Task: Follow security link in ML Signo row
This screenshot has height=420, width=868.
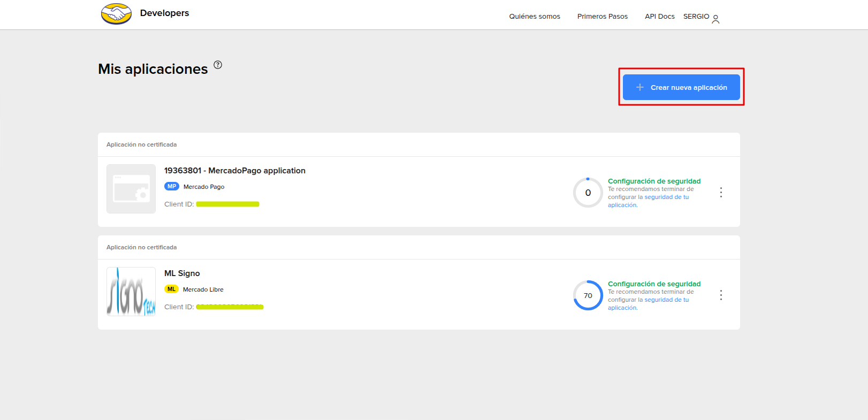Action: pos(666,300)
